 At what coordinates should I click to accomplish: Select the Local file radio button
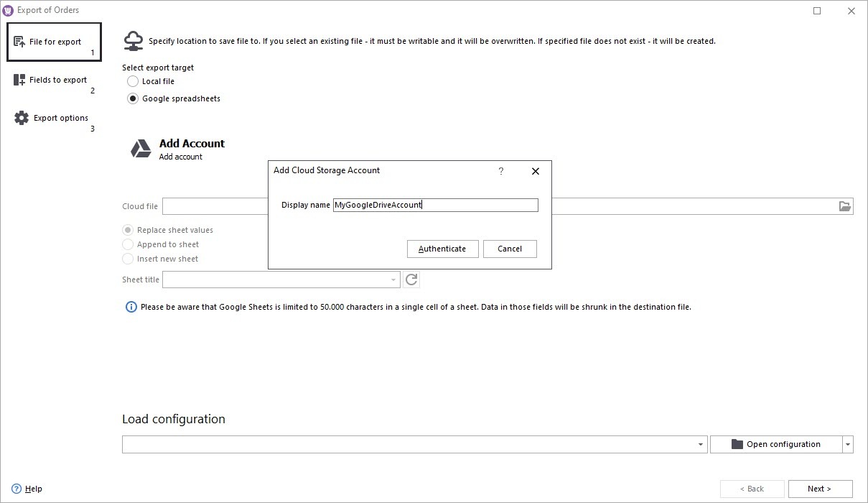pyautogui.click(x=133, y=81)
